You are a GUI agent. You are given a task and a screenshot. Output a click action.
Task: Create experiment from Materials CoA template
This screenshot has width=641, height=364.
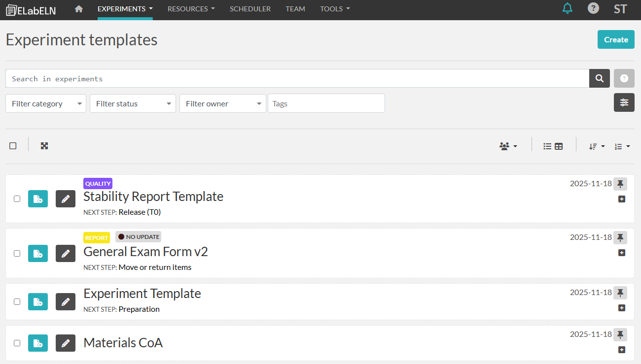click(x=38, y=343)
